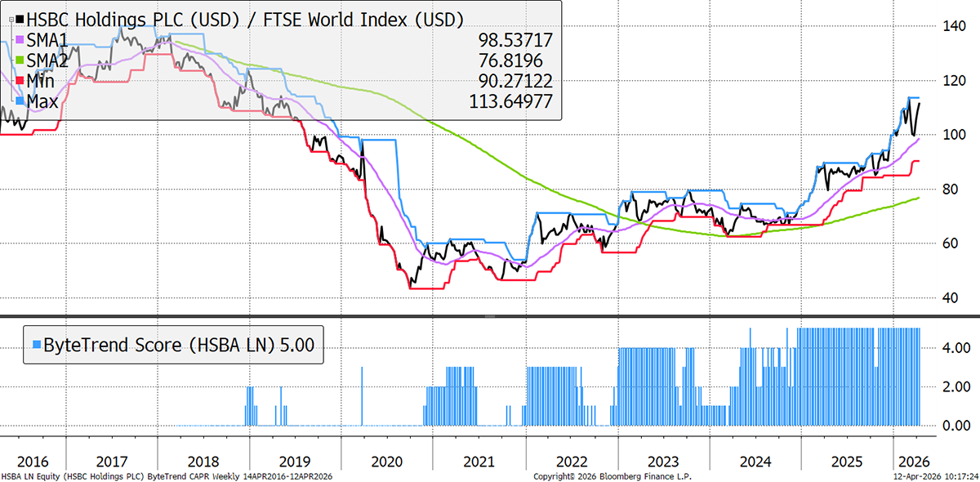
Task: Click the 100 price axis label
Action: tap(954, 135)
